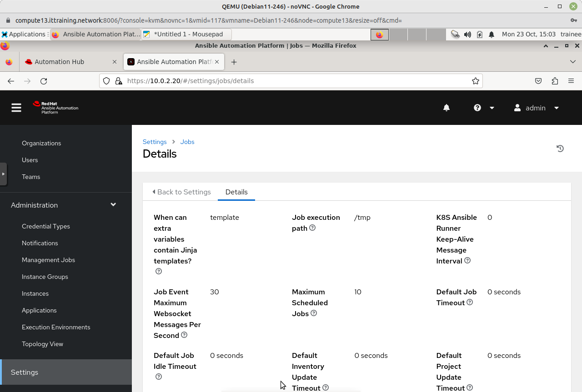Open Execution Environments in sidebar
Image resolution: width=582 pixels, height=392 pixels.
(56, 327)
